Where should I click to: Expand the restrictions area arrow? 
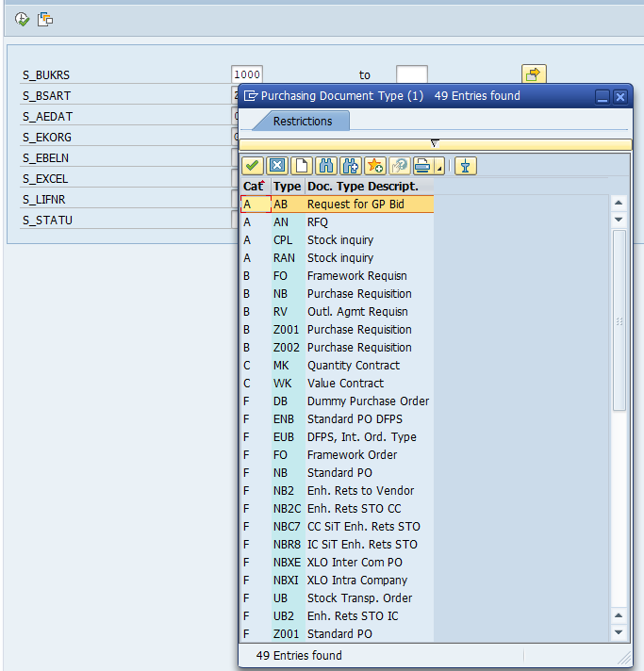435,144
